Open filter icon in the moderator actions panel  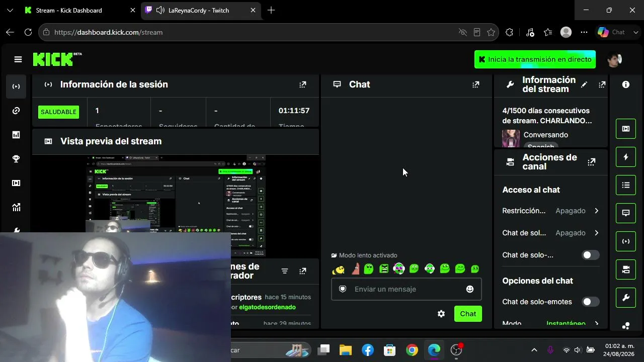click(x=284, y=271)
